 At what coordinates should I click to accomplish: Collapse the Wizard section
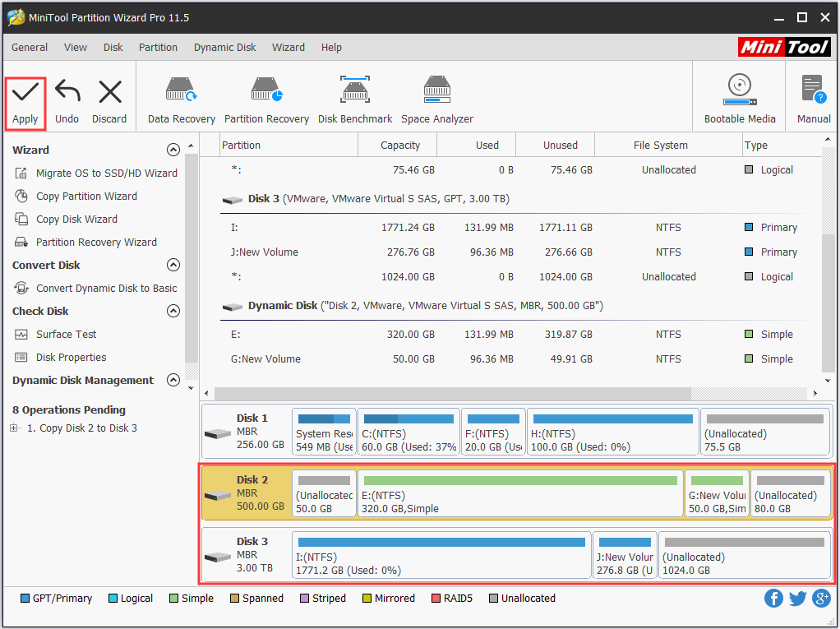(x=173, y=150)
